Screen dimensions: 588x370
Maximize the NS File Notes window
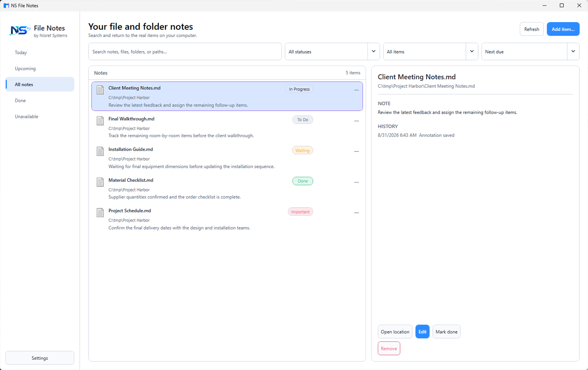point(562,5)
